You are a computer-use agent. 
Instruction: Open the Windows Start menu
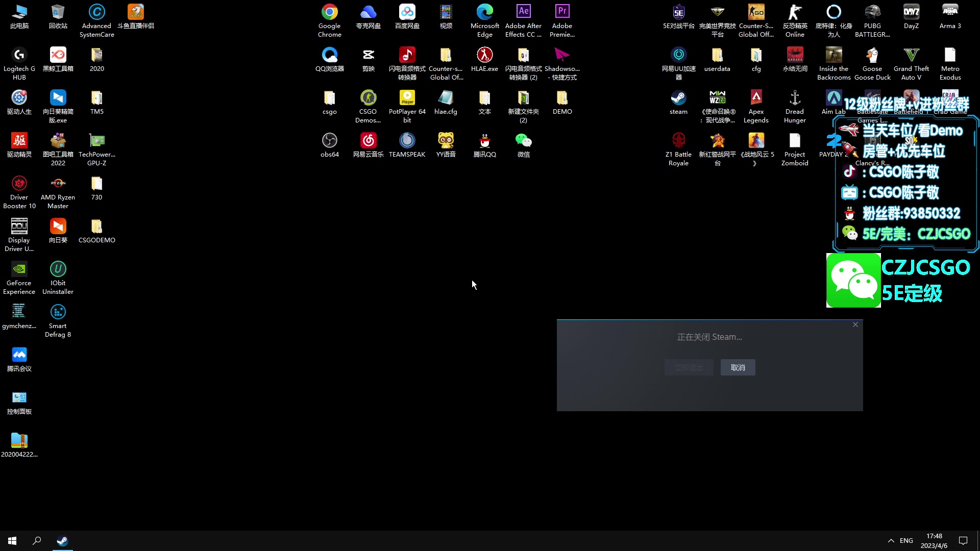[12, 541]
